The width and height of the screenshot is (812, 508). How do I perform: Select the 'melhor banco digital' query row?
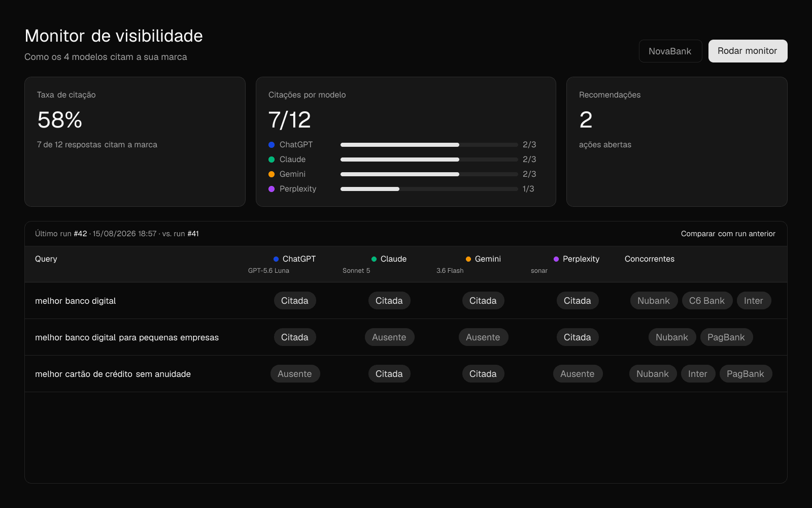click(x=406, y=301)
